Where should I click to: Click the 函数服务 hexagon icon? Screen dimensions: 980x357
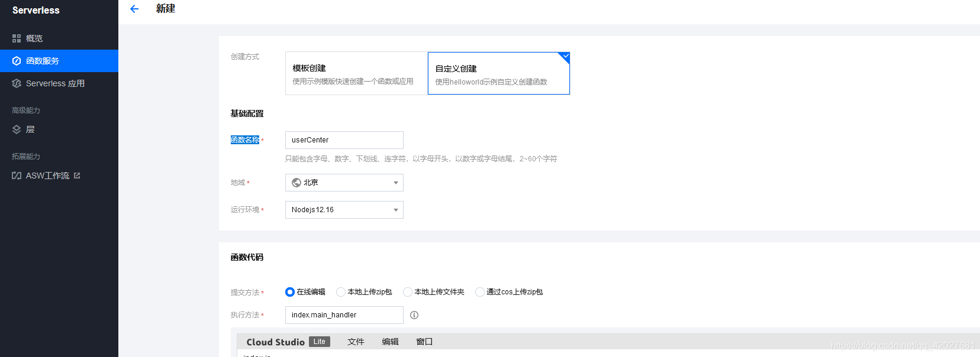click(17, 61)
